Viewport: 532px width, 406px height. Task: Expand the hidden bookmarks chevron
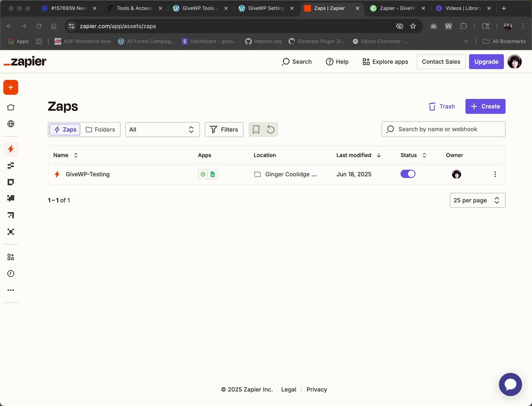pos(466,41)
